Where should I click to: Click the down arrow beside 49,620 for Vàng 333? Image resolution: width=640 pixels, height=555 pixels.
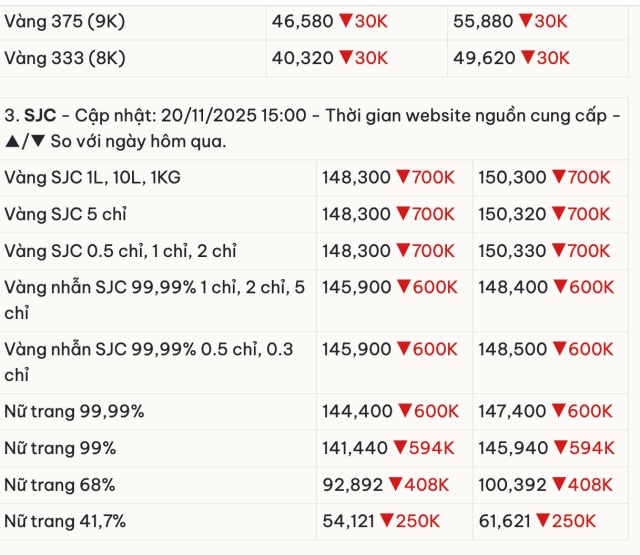point(526,58)
